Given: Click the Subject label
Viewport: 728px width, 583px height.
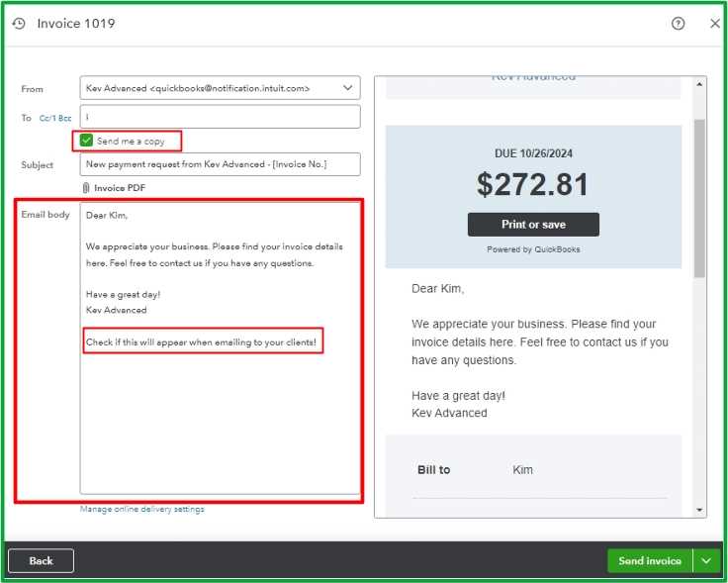Looking at the screenshot, I should pos(38,165).
